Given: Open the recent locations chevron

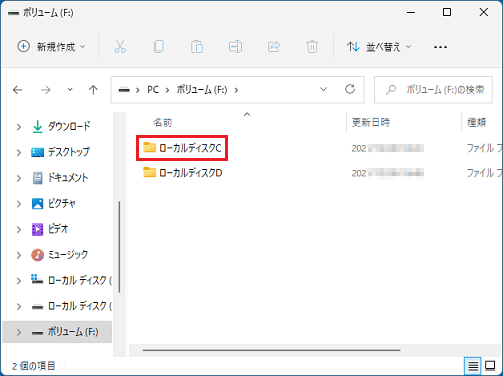Looking at the screenshot, I should [x=70, y=89].
